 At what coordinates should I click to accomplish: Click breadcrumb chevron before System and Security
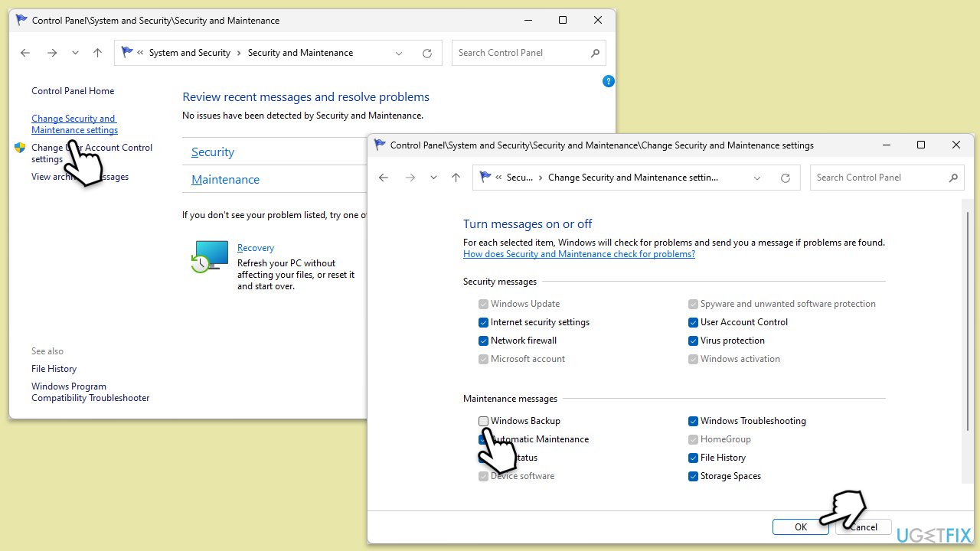(x=140, y=53)
